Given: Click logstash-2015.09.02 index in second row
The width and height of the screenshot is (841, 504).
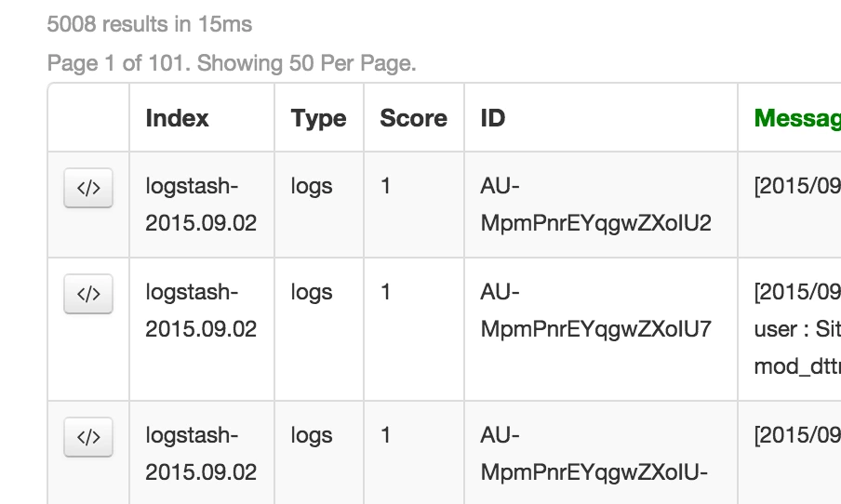Looking at the screenshot, I should tap(201, 311).
